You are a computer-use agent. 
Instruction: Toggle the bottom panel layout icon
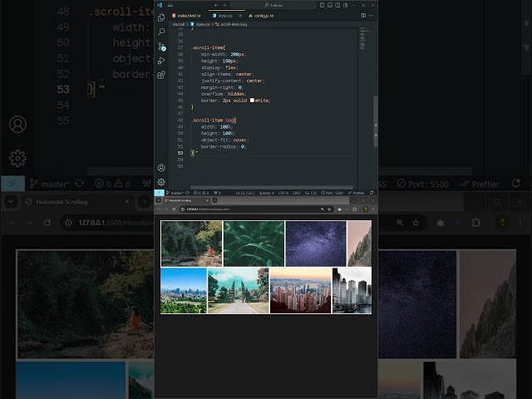330,5
